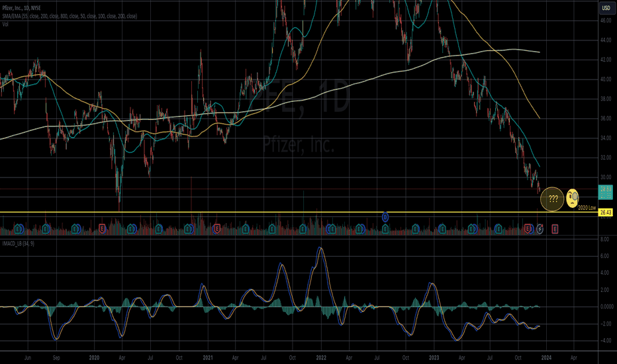Select the Vol indicator label
Screen dimensions: 617x364
click(x=5, y=24)
